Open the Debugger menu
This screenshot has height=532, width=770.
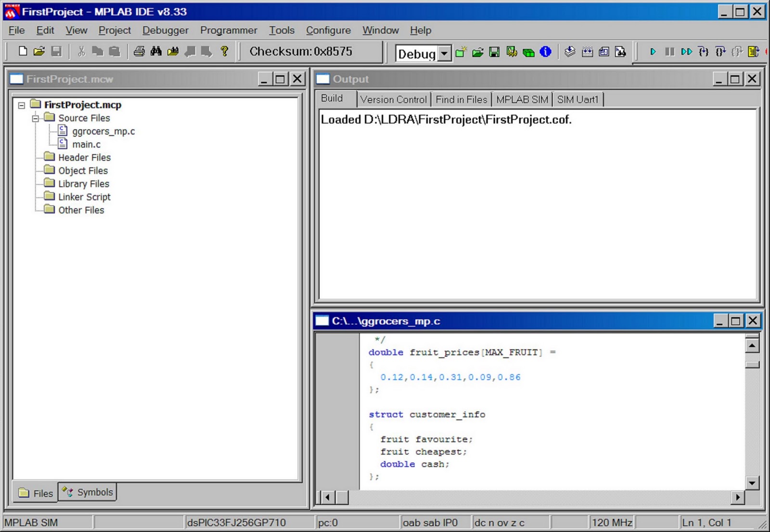click(x=166, y=30)
